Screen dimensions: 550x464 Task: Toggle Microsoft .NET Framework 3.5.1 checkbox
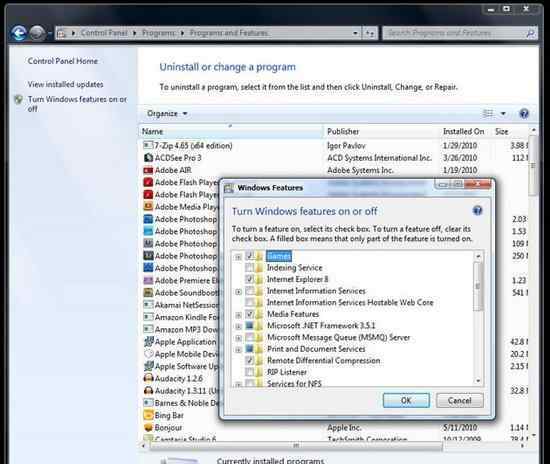[x=249, y=325]
